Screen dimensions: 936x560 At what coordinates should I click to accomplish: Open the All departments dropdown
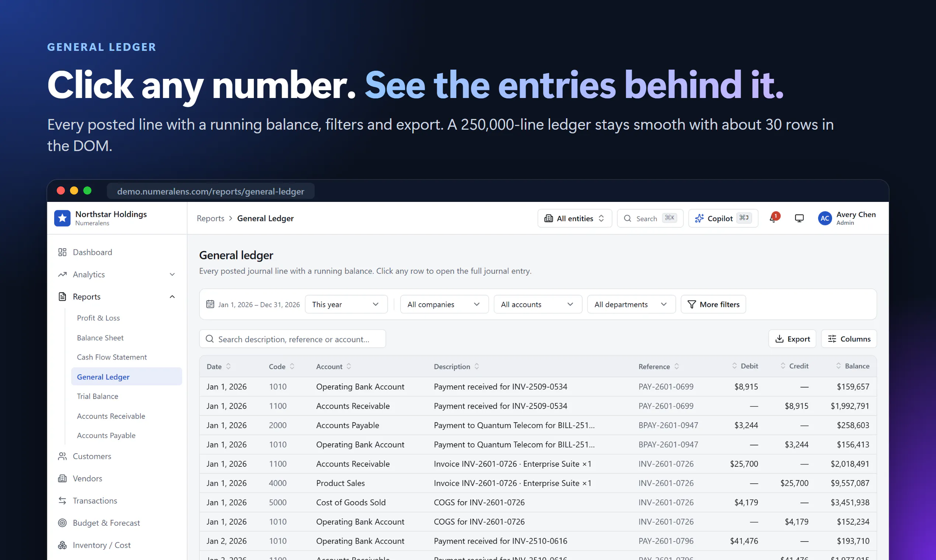point(631,304)
